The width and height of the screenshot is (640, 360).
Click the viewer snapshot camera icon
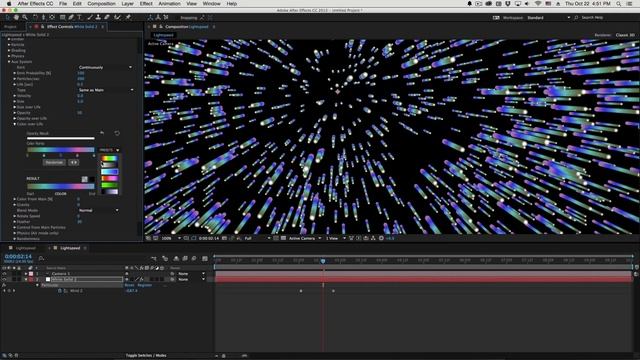pyautogui.click(x=224, y=238)
